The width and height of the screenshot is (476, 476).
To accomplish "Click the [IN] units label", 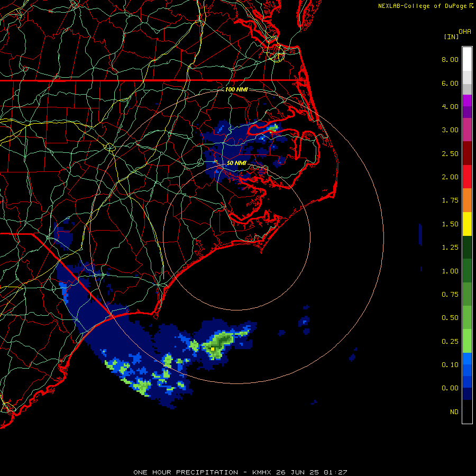I will (451, 36).
